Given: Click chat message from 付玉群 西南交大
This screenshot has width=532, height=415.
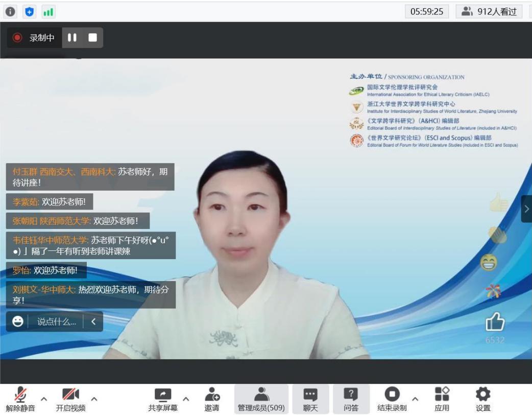Looking at the screenshot, I should coord(90,177).
